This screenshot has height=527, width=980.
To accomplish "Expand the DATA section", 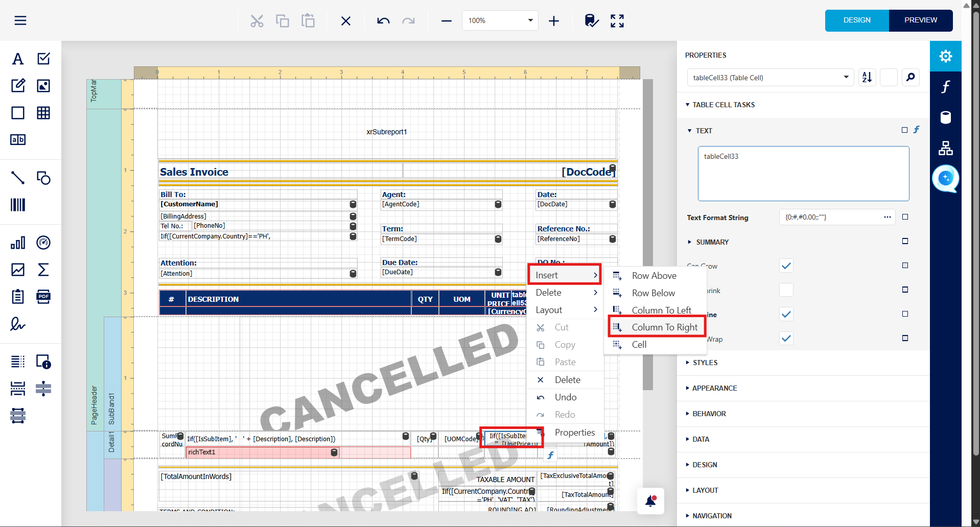I will (697, 439).
